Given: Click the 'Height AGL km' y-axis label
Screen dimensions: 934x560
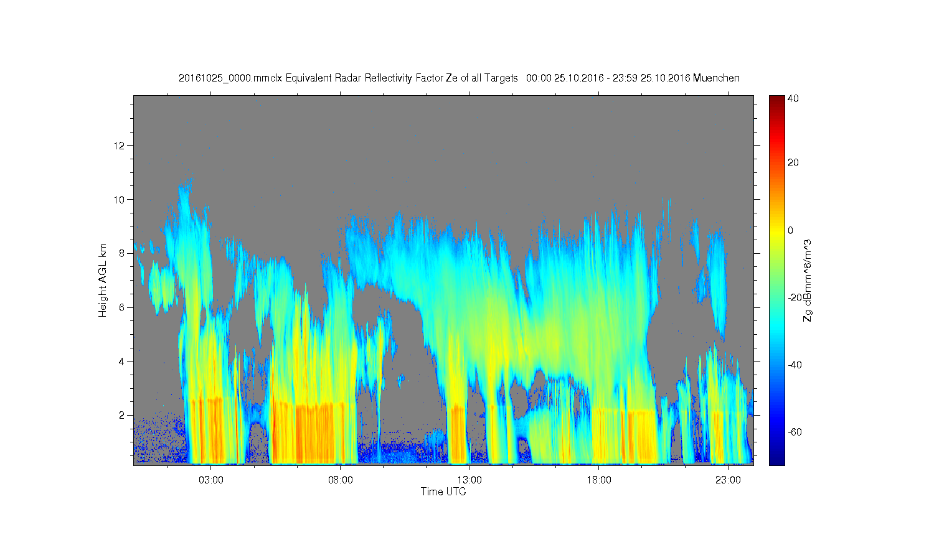Looking at the screenshot, I should [x=103, y=280].
